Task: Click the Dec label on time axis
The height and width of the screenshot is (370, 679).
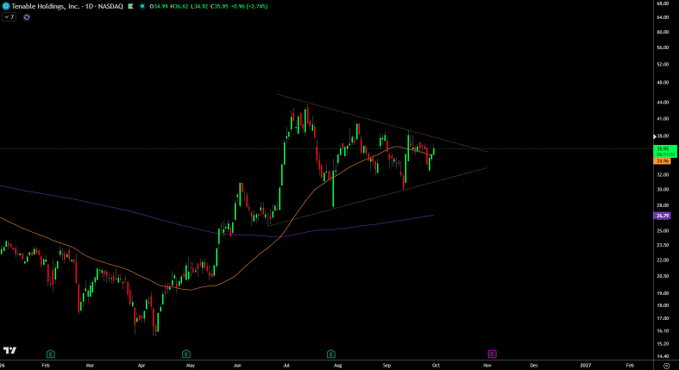Action: [x=534, y=365]
